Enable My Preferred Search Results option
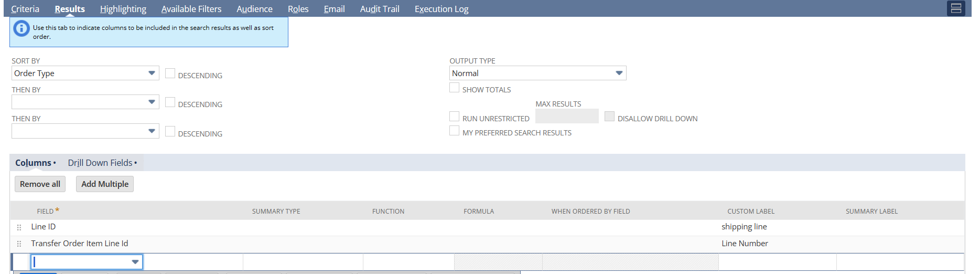980x274 pixels. point(454,131)
